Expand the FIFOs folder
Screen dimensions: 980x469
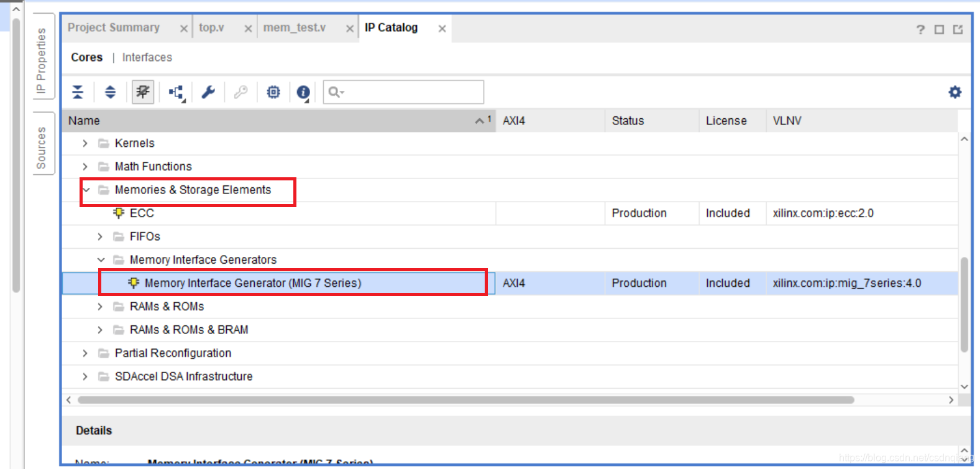tap(100, 236)
